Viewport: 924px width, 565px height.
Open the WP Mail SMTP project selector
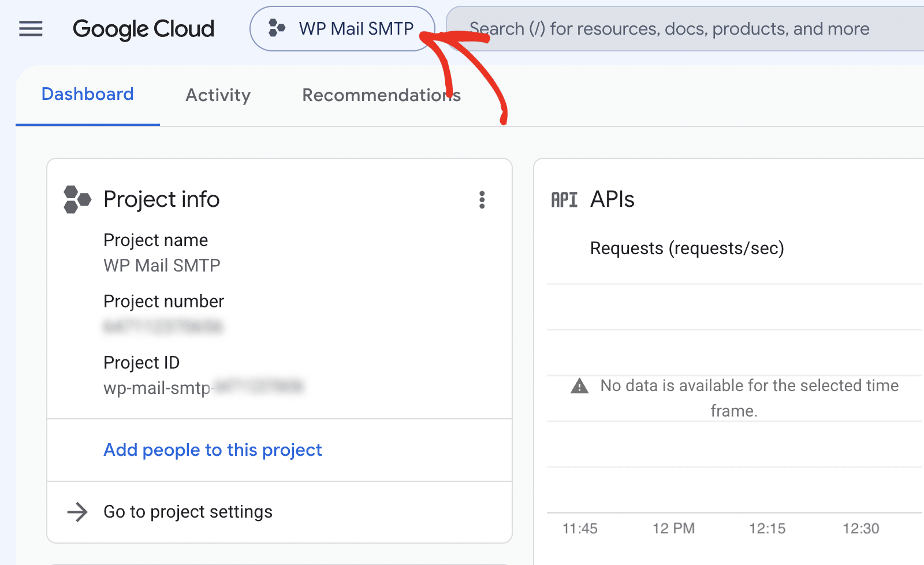pos(342,29)
